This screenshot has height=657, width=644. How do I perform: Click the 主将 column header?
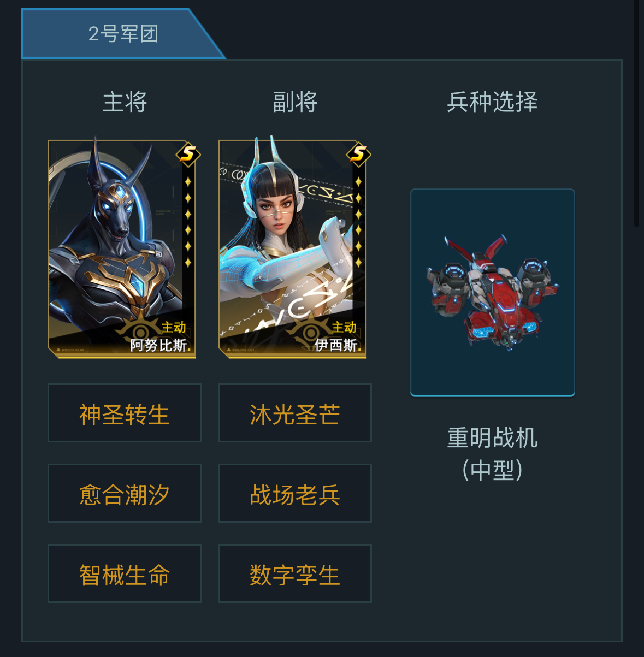[125, 102]
